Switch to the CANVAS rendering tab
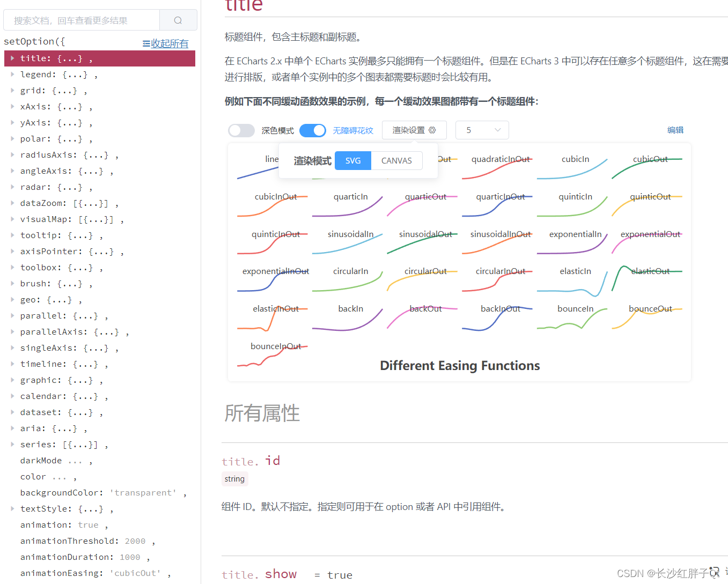This screenshot has width=728, height=584. pos(396,160)
